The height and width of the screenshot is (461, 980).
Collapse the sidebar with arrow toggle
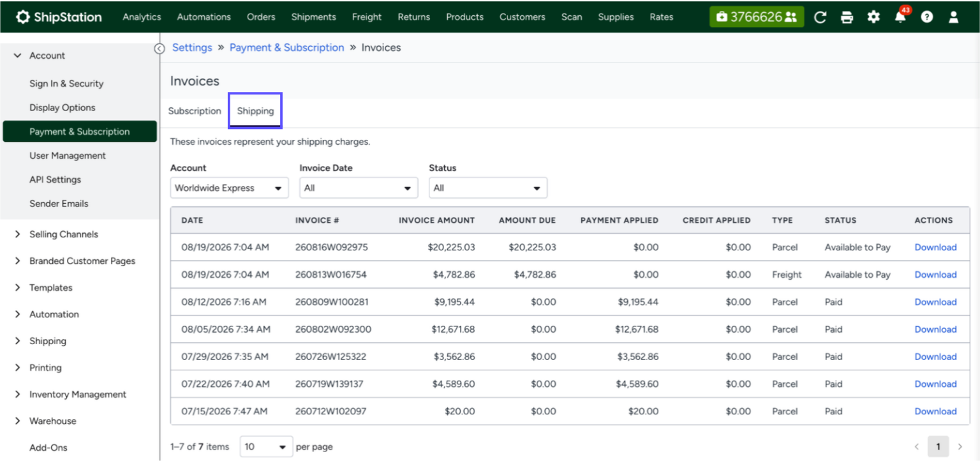(x=160, y=49)
